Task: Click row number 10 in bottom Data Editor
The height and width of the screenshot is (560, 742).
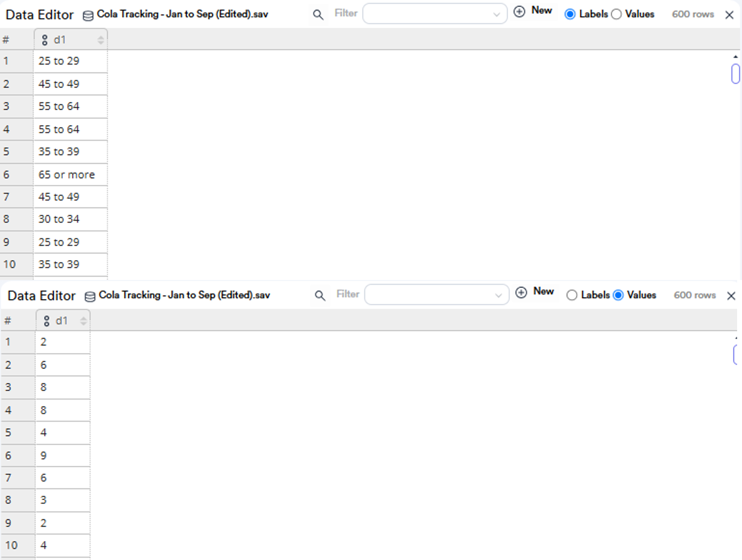Action: click(x=18, y=545)
